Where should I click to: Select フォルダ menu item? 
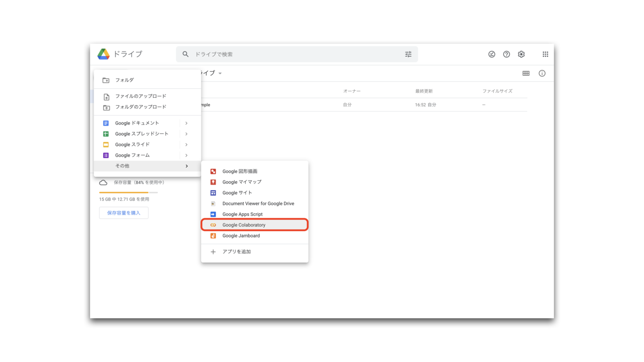click(x=148, y=80)
